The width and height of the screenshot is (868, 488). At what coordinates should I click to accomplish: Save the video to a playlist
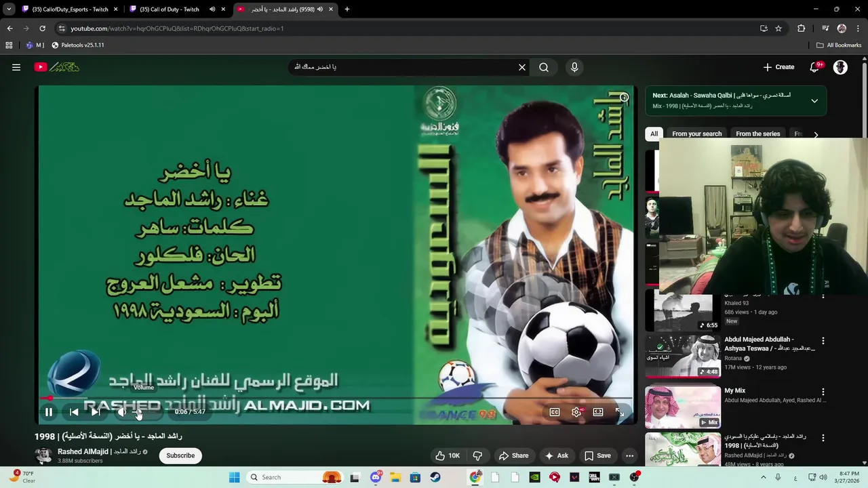[x=597, y=455]
